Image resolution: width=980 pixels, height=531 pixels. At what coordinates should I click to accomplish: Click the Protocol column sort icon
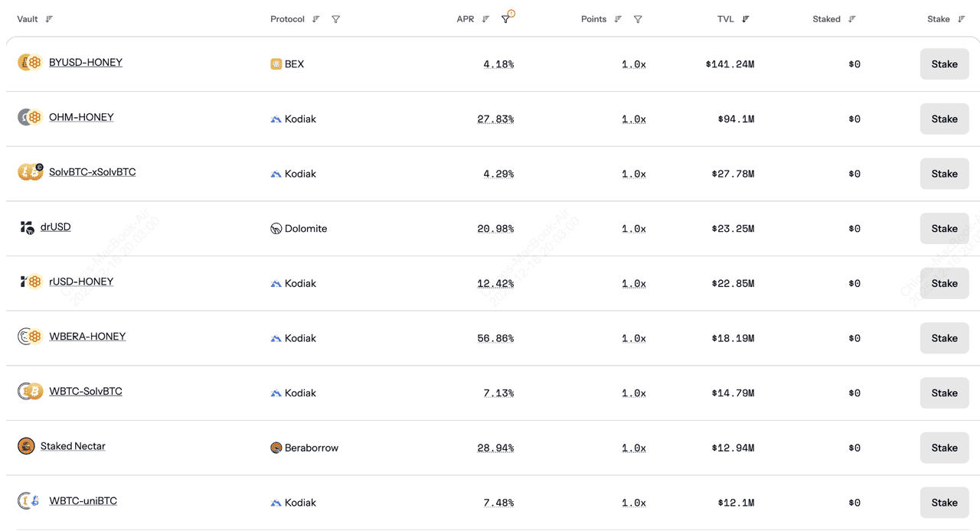(315, 19)
